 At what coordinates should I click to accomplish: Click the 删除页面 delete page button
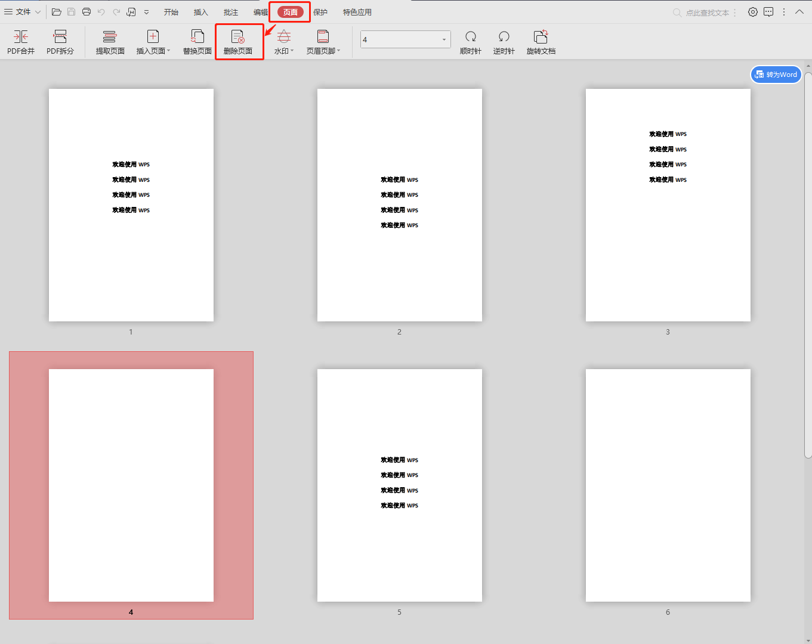click(238, 42)
